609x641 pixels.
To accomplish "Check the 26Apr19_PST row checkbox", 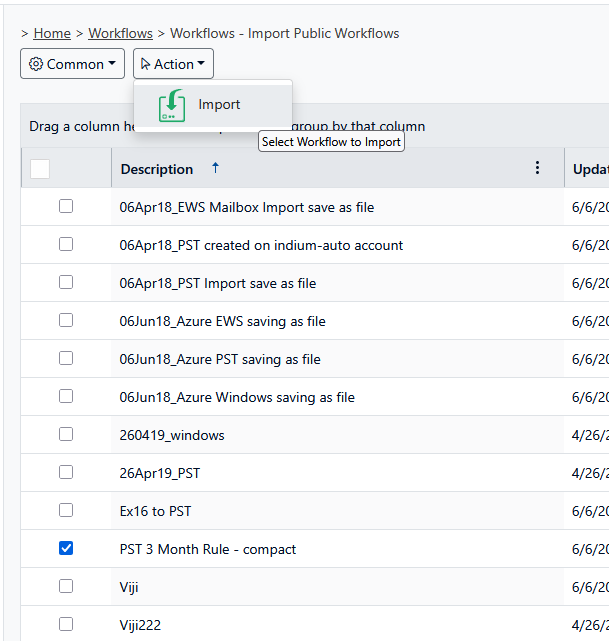I will click(x=66, y=472).
